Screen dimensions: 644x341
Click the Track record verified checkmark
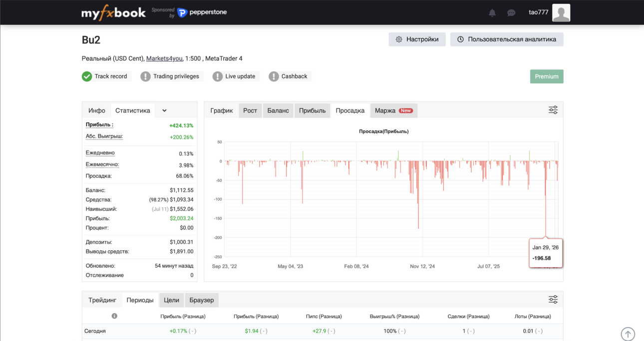click(x=87, y=76)
